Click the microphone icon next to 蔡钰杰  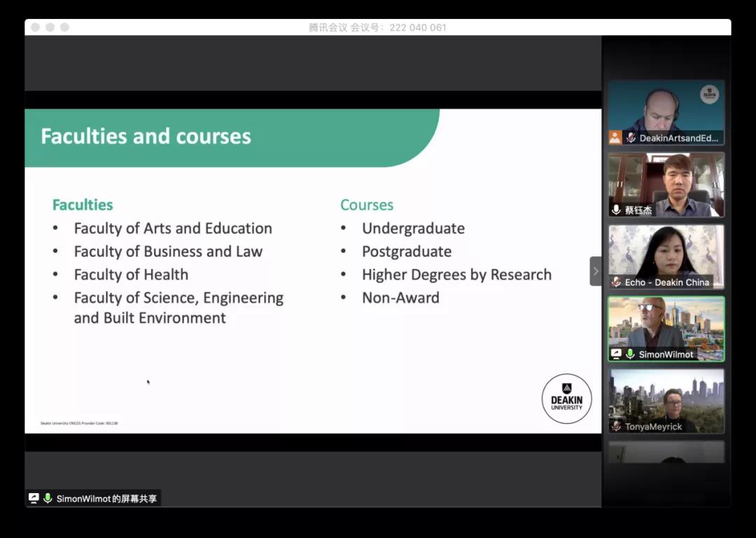point(616,209)
